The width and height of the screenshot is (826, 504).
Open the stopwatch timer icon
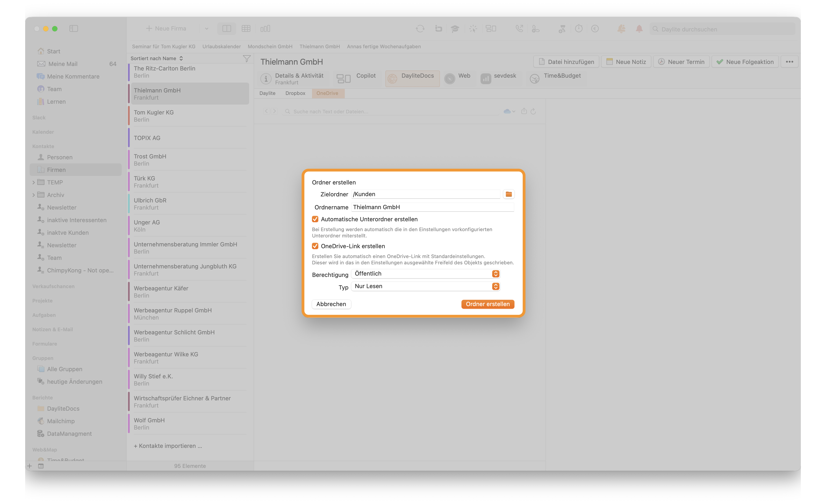point(579,28)
